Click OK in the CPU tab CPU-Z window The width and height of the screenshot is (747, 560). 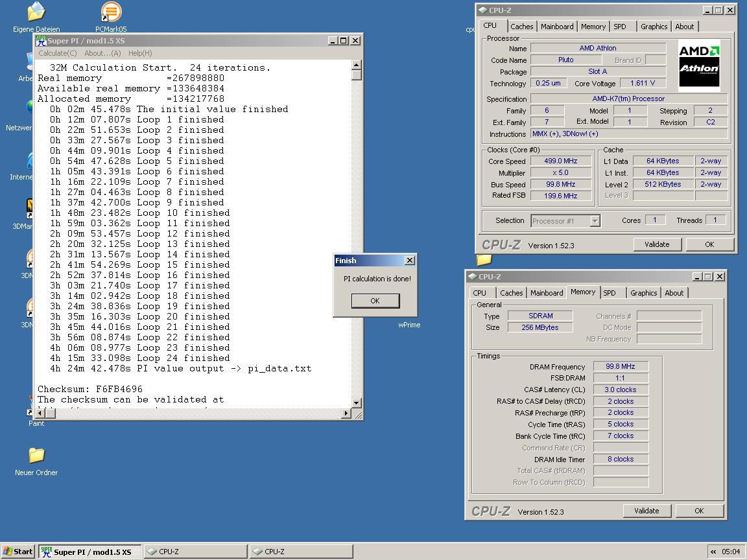click(709, 244)
